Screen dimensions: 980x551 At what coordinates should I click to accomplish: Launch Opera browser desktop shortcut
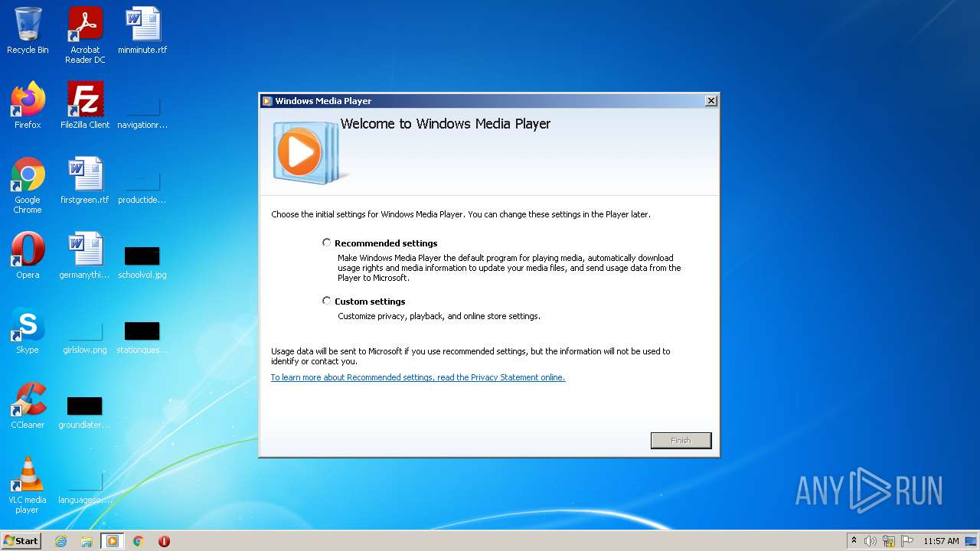coord(28,255)
